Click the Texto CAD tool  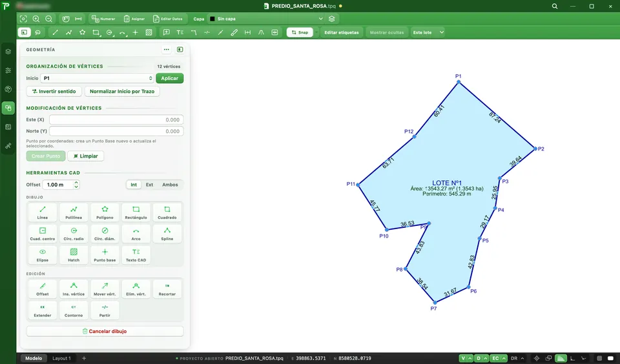point(136,255)
